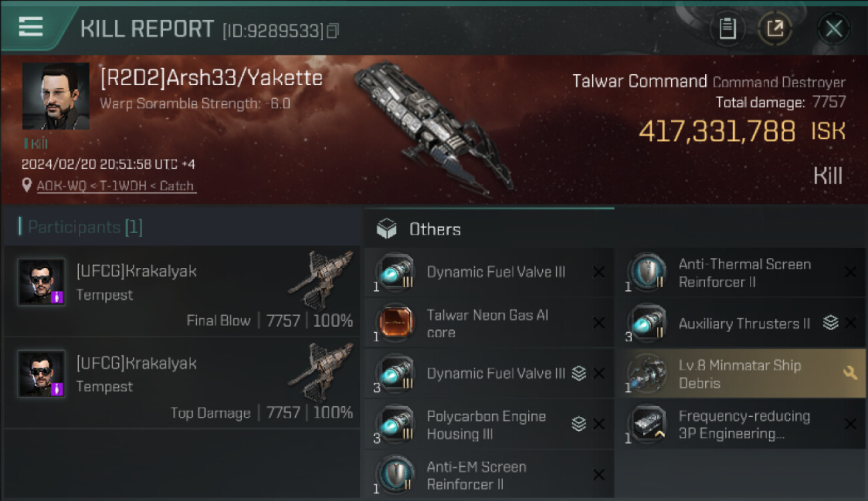Open the hamburger menu
The width and height of the screenshot is (868, 501).
pyautogui.click(x=31, y=27)
